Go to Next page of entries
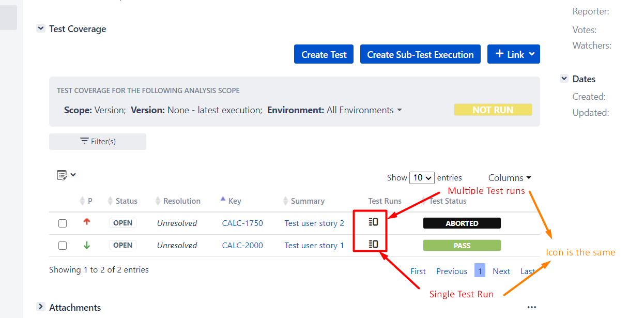 point(501,271)
